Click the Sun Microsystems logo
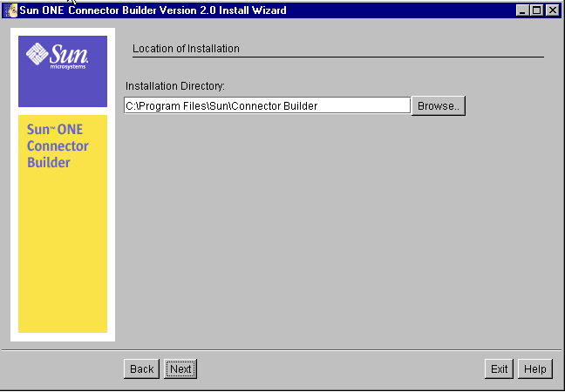The width and height of the screenshot is (565, 392). pos(57,56)
